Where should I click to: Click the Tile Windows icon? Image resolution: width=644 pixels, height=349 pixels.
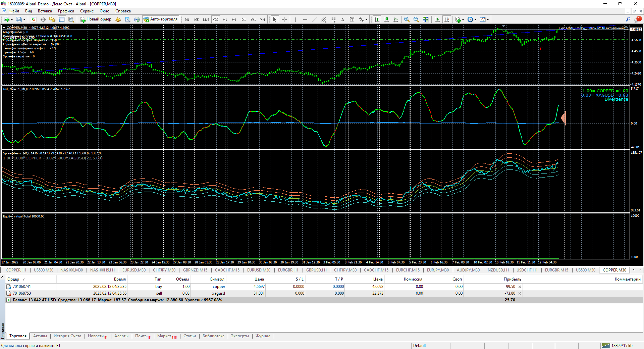tap(426, 19)
